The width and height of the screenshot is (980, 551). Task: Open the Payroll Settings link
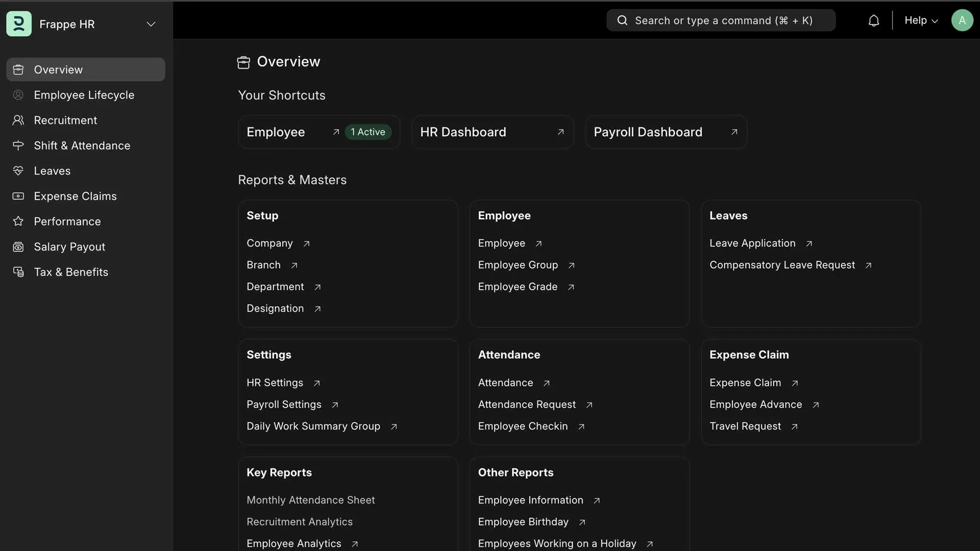pos(284,405)
